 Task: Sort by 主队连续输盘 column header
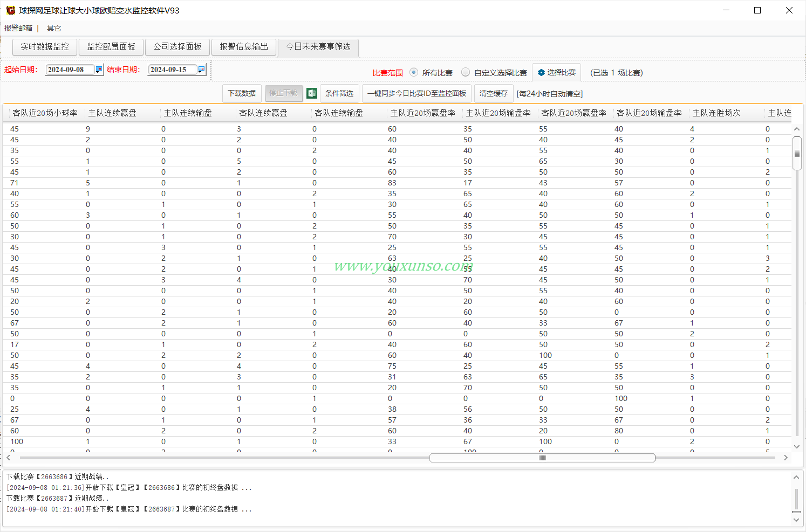(199, 113)
